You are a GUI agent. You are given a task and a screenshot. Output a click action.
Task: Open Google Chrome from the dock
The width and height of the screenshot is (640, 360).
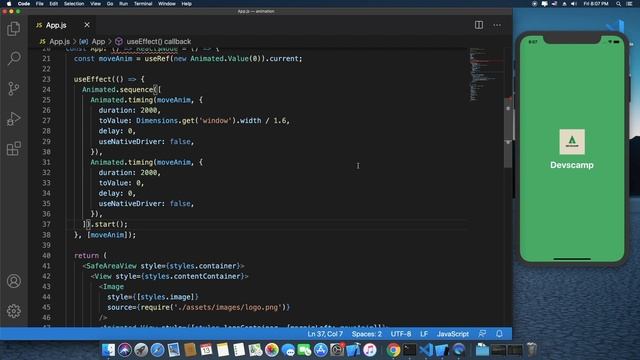pos(393,350)
